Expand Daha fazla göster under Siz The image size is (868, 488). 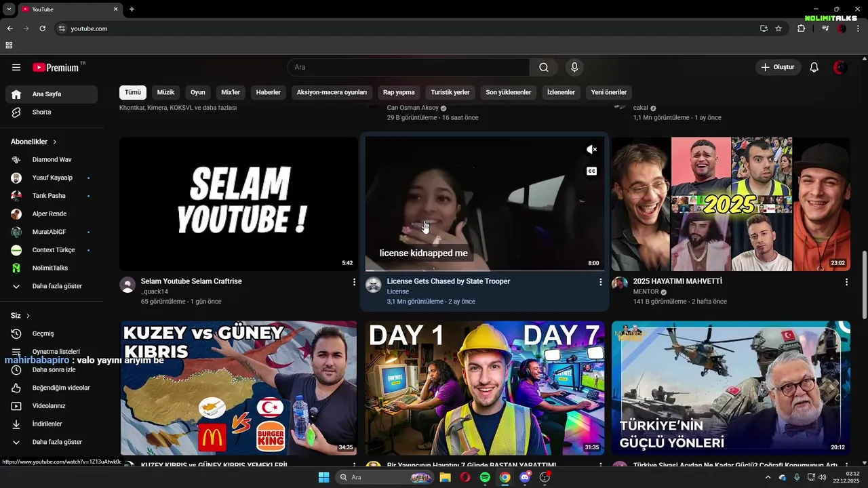point(52,442)
